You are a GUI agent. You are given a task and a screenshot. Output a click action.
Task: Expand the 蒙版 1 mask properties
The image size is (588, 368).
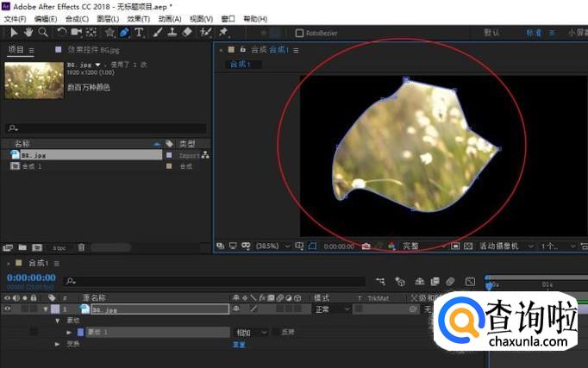click(69, 332)
